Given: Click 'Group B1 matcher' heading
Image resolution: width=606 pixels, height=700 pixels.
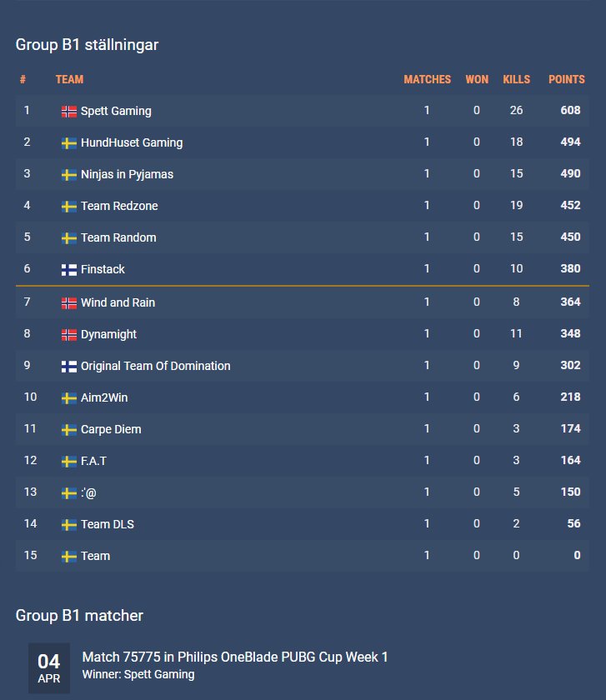Looking at the screenshot, I should pyautogui.click(x=79, y=616).
